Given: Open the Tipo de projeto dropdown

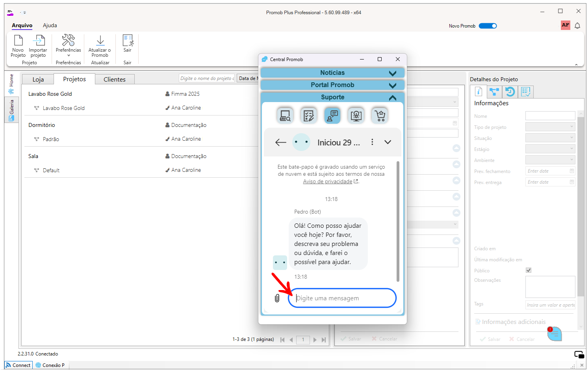Looking at the screenshot, I should click(550, 127).
